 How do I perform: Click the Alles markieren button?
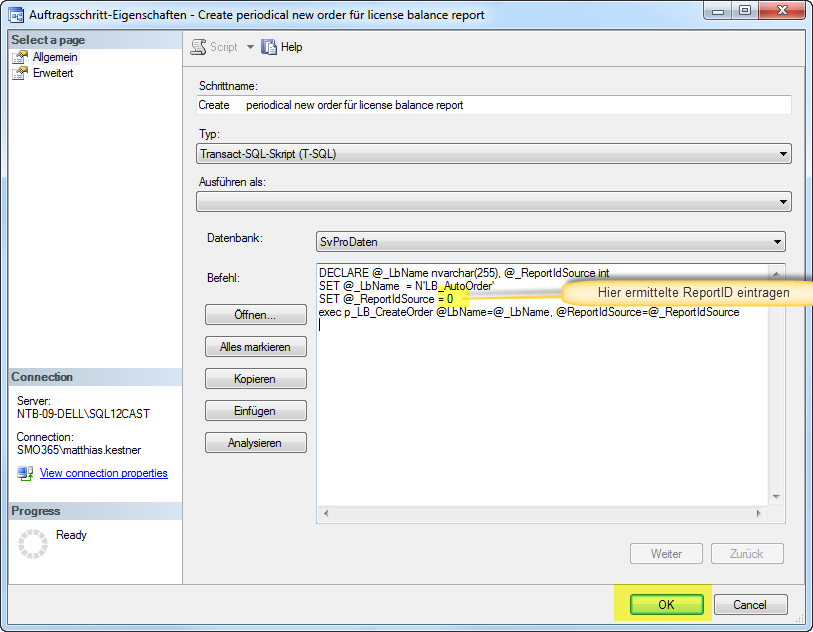(255, 347)
